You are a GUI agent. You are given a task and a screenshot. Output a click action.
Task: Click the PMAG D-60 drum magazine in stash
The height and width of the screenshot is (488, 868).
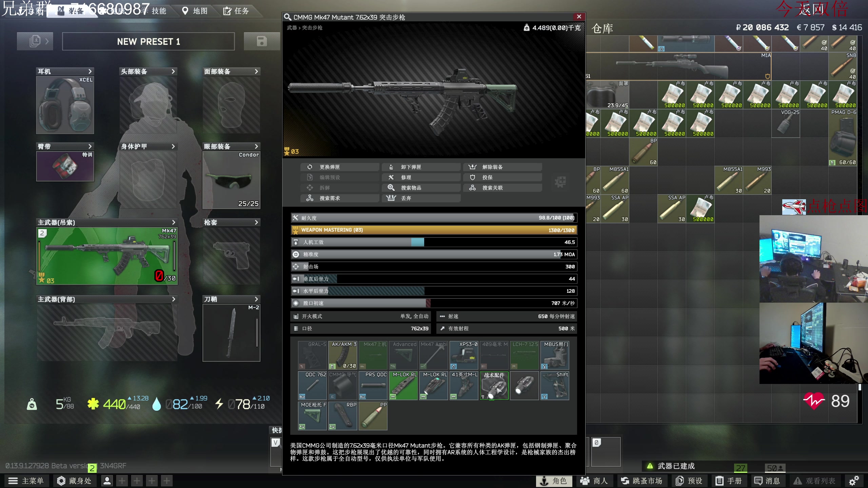[x=843, y=138]
